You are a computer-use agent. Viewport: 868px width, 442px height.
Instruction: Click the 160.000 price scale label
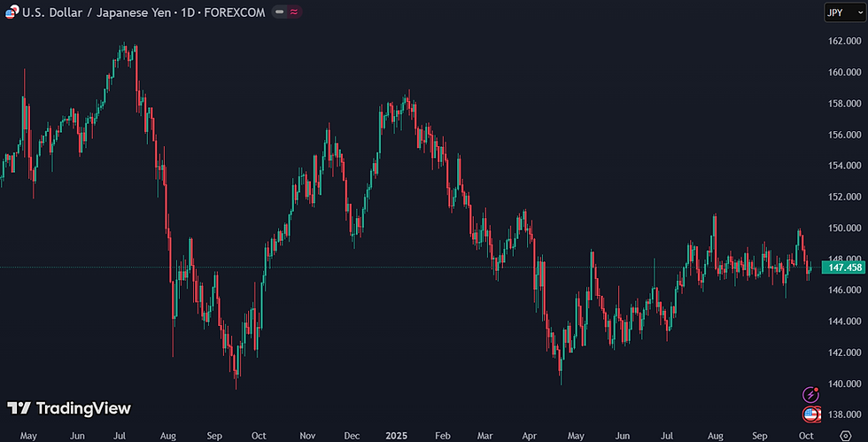[845, 72]
